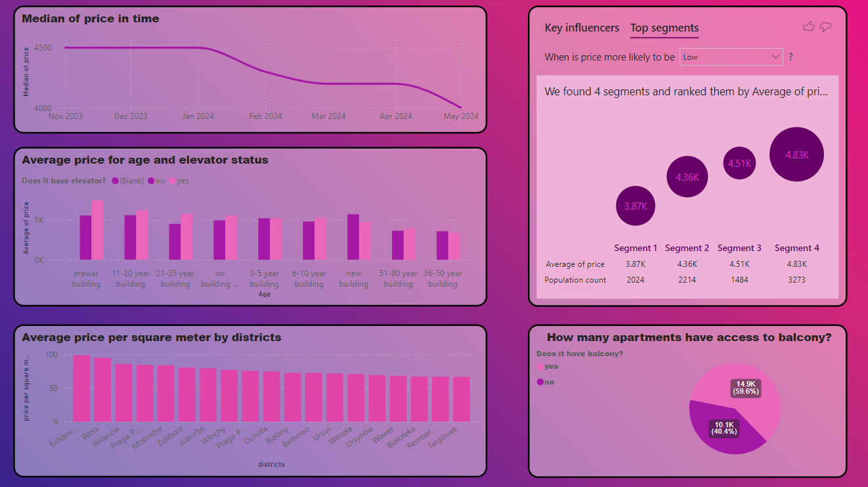Select the Segment 4 bubble
The width and height of the screenshot is (868, 487).
796,154
